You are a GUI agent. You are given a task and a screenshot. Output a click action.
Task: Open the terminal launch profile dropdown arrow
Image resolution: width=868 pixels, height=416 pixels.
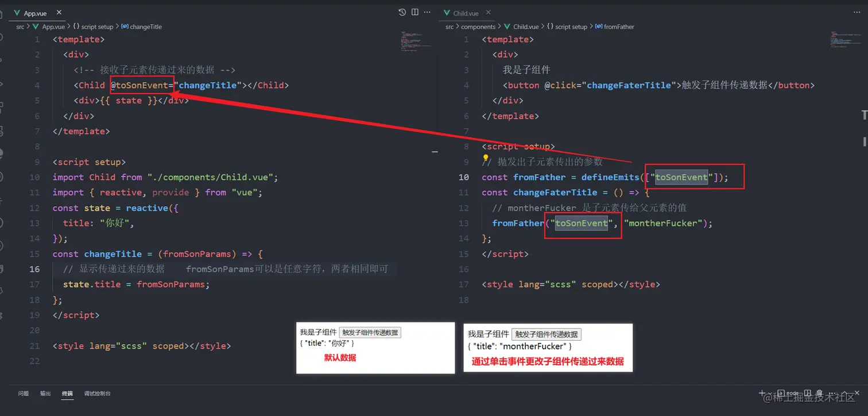click(x=770, y=393)
